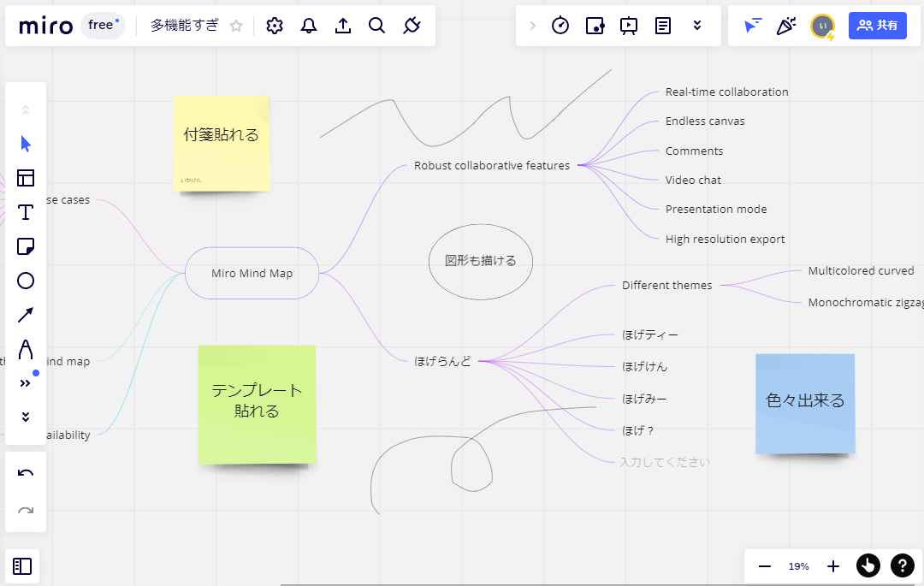The height and width of the screenshot is (586, 924).
Task: Click Robust collaborative features node
Action: (492, 165)
